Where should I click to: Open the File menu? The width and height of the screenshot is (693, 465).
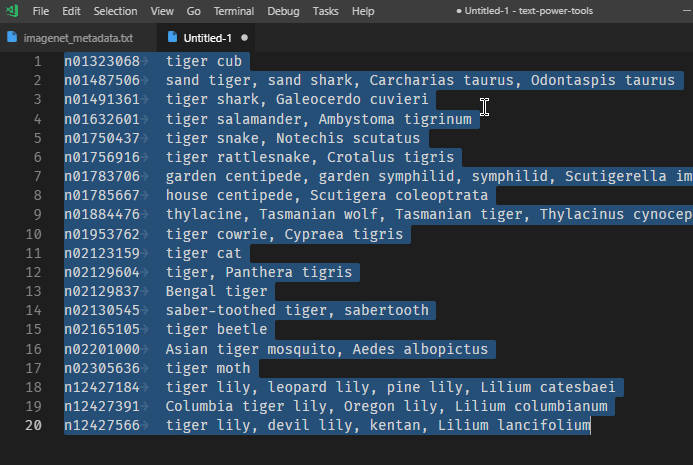click(x=40, y=11)
